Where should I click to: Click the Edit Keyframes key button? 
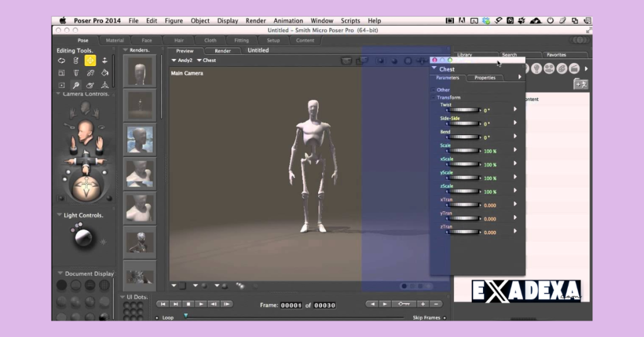403,304
